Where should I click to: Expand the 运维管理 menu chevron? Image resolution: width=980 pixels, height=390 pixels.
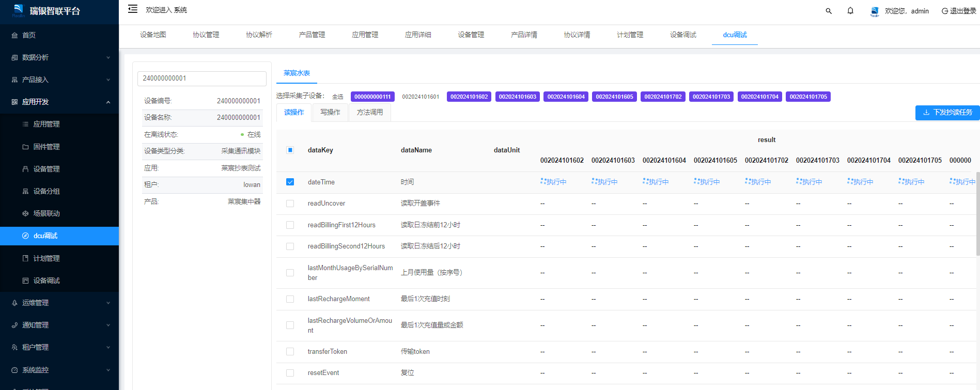[108, 303]
